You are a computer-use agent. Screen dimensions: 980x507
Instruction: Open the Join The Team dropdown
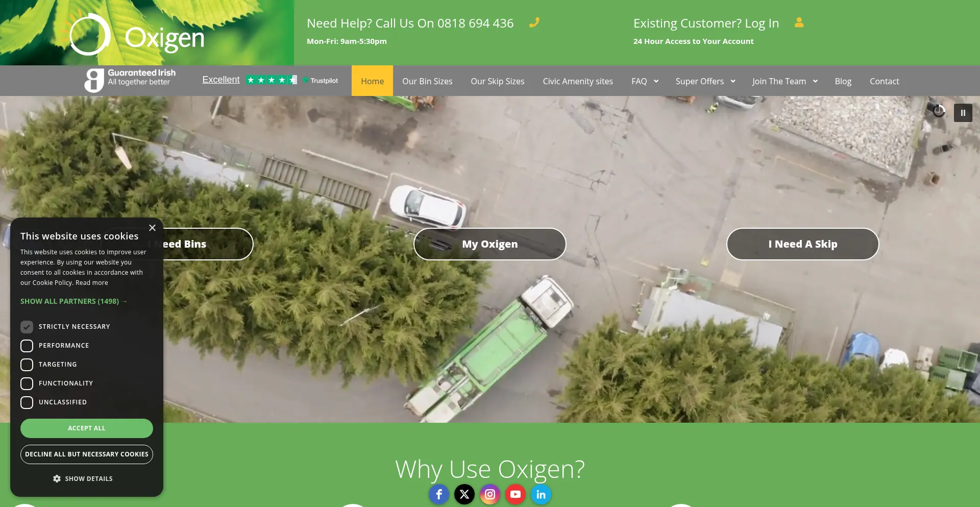[785, 81]
